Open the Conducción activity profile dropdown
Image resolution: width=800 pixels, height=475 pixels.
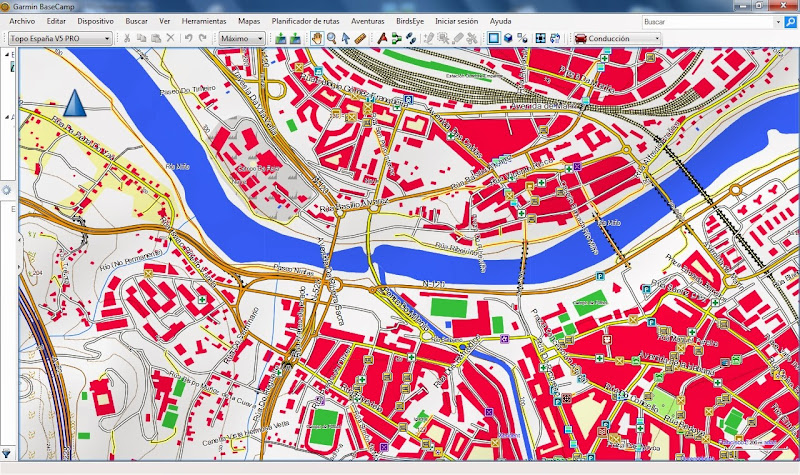click(x=617, y=38)
